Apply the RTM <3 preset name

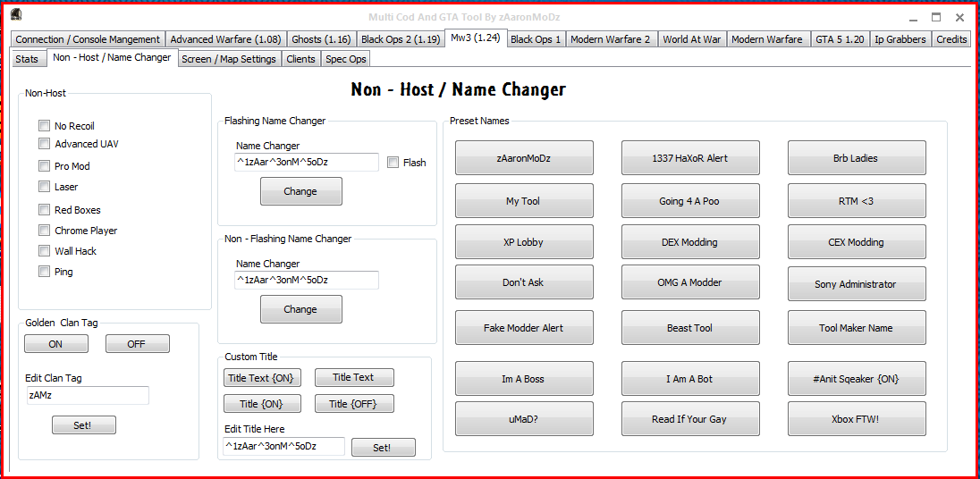click(x=857, y=201)
